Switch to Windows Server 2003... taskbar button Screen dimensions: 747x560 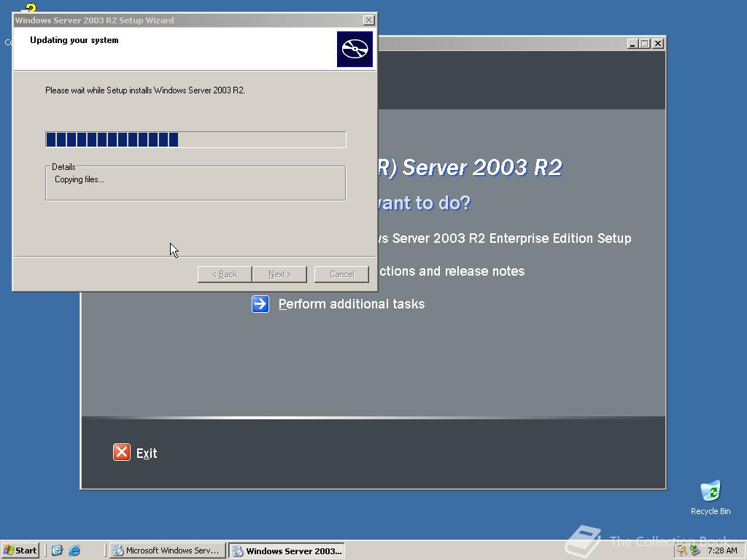pos(287,551)
